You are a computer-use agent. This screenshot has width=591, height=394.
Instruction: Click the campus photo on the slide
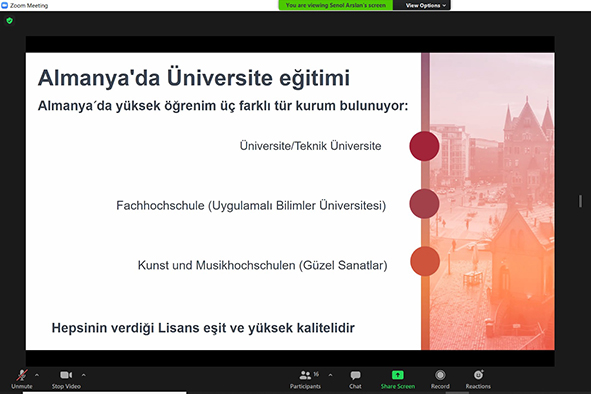point(492,201)
